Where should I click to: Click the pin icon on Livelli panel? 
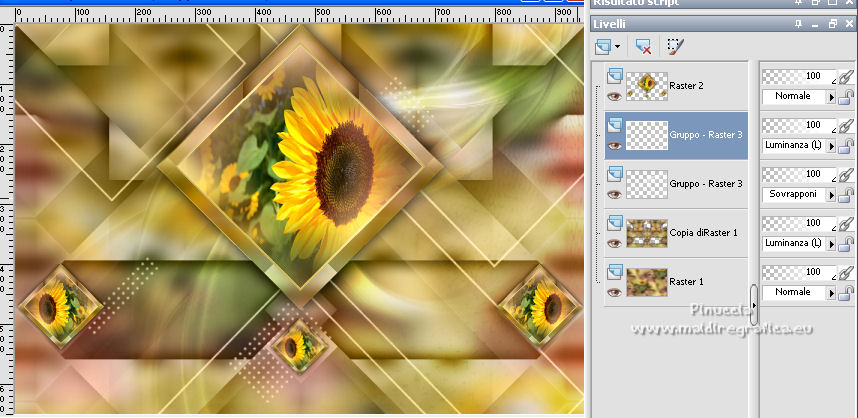pos(800,23)
